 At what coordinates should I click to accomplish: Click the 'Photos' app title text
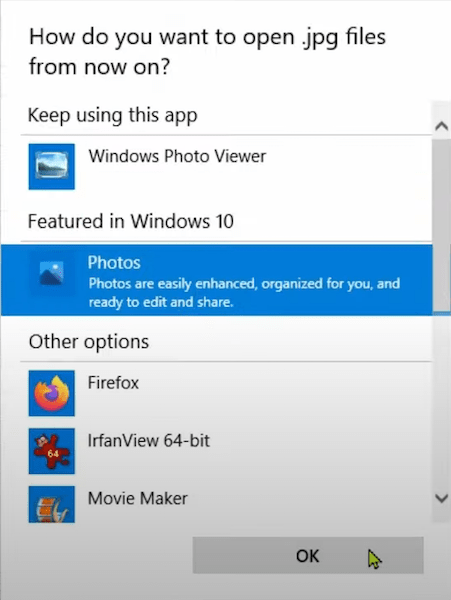point(114,263)
